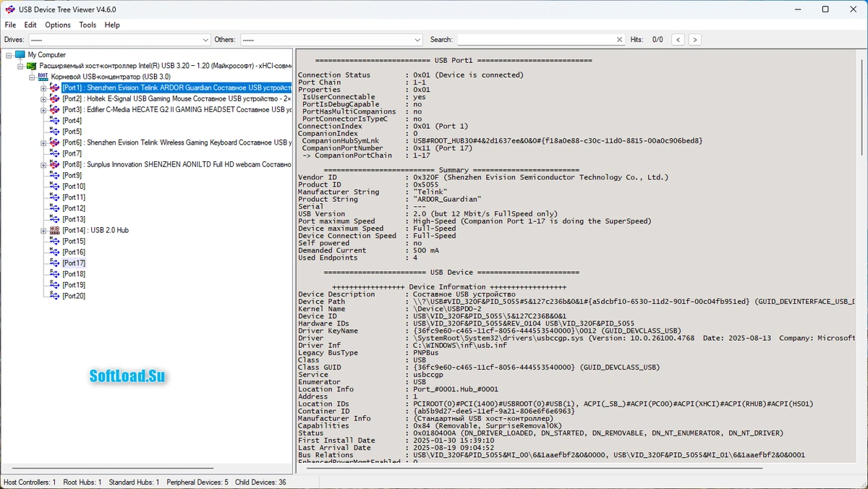868x489 pixels.
Task: Click the root USB hub icon
Action: [x=43, y=77]
